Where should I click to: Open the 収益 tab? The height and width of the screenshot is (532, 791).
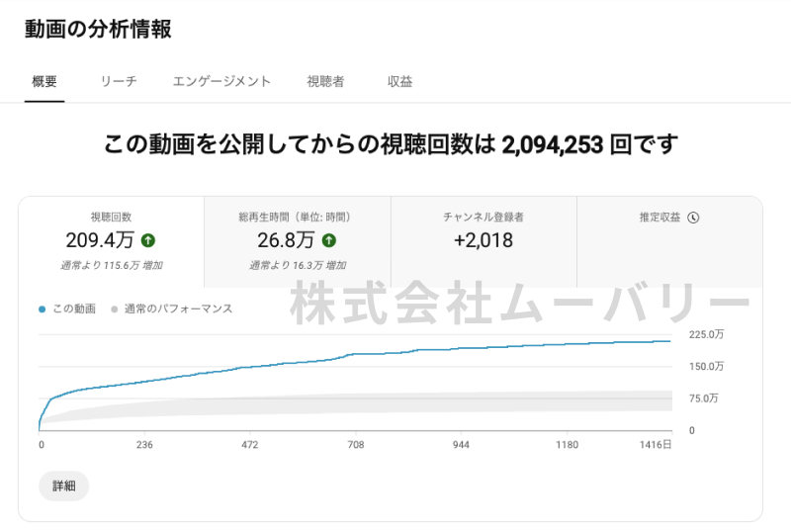click(x=399, y=82)
